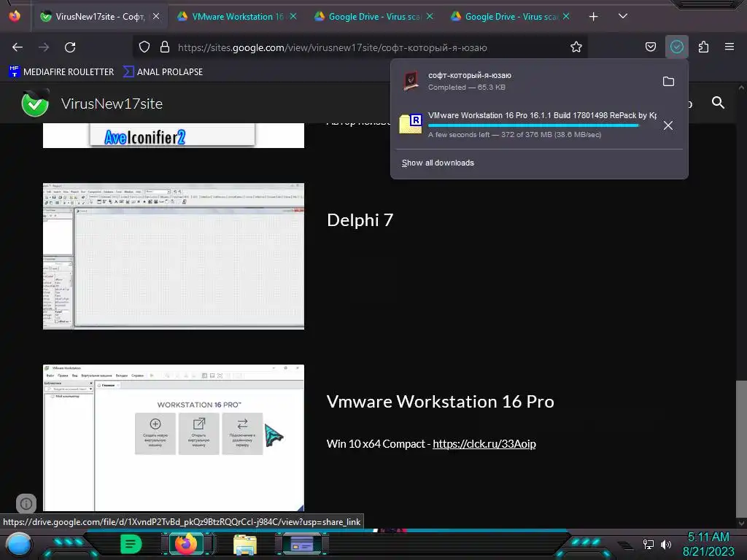Viewport: 747px width, 560px height.
Task: Open the MEDIAFIRE ROULETTER bookmark
Action: [x=61, y=72]
